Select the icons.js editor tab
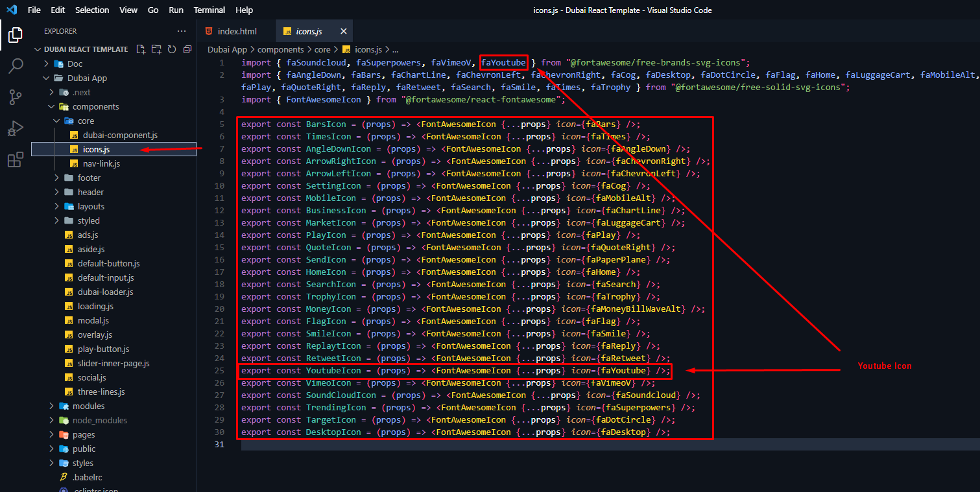 point(315,31)
